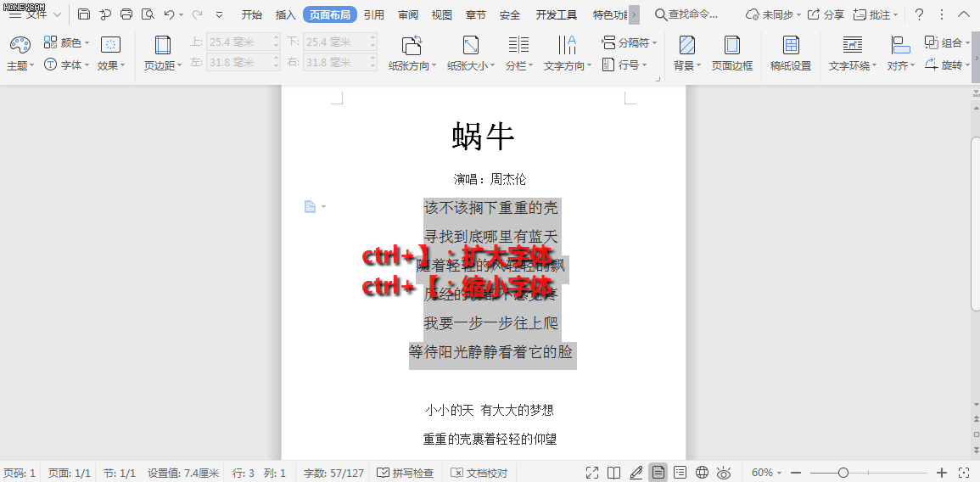Expand the 文件 menu chevron

pyautogui.click(x=57, y=14)
